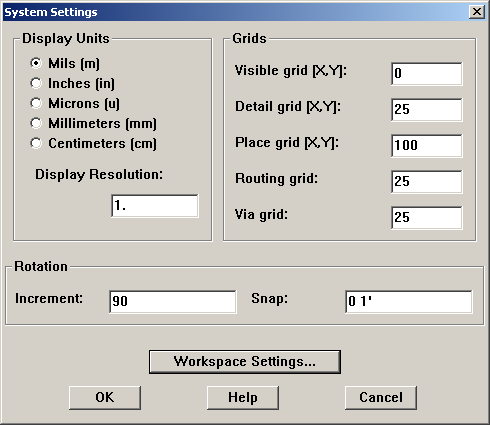Focus the Via grid input box
The image size is (490, 425).
(427, 218)
